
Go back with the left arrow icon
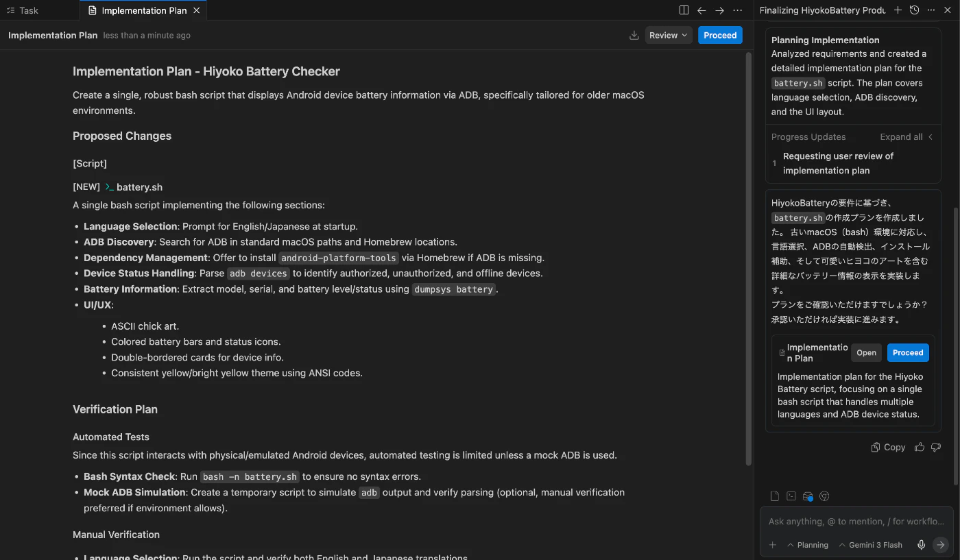click(701, 10)
